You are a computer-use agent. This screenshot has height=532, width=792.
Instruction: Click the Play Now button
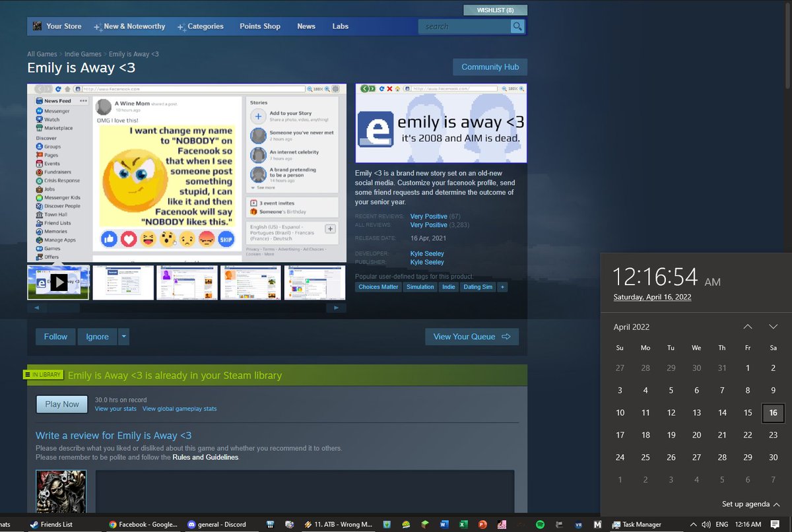tap(62, 404)
